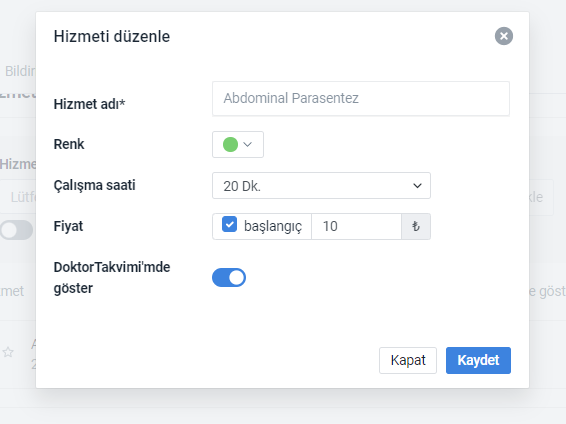Toggle the gray switch behind the dialog
Viewport: 566px width, 424px height.
tap(17, 230)
